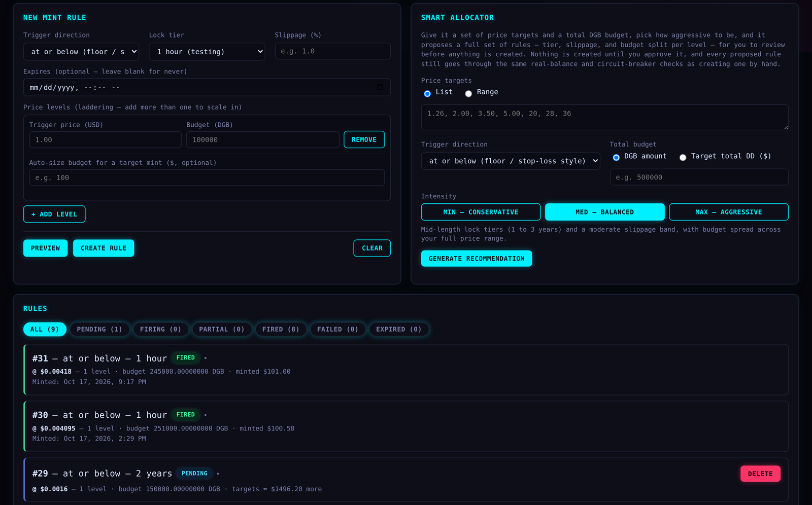This screenshot has width=812, height=505.
Task: Filter rules by FAILED (0)
Action: [337, 329]
